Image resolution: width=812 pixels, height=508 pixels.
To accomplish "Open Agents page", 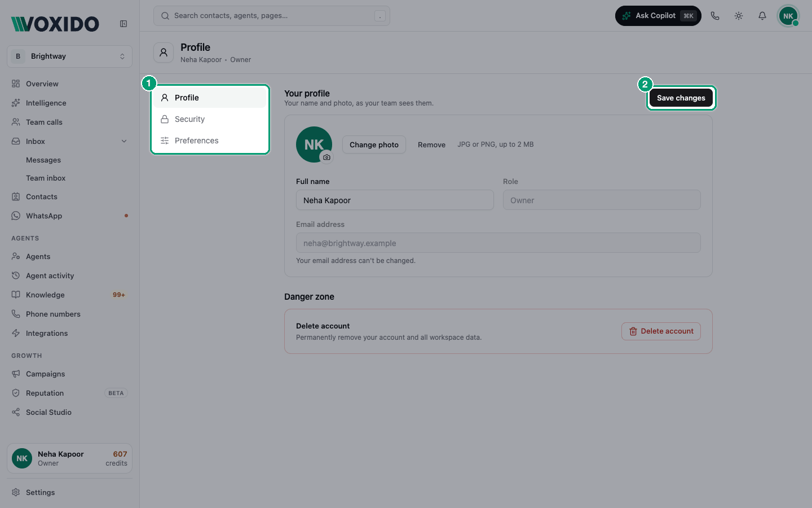I will [69, 256].
